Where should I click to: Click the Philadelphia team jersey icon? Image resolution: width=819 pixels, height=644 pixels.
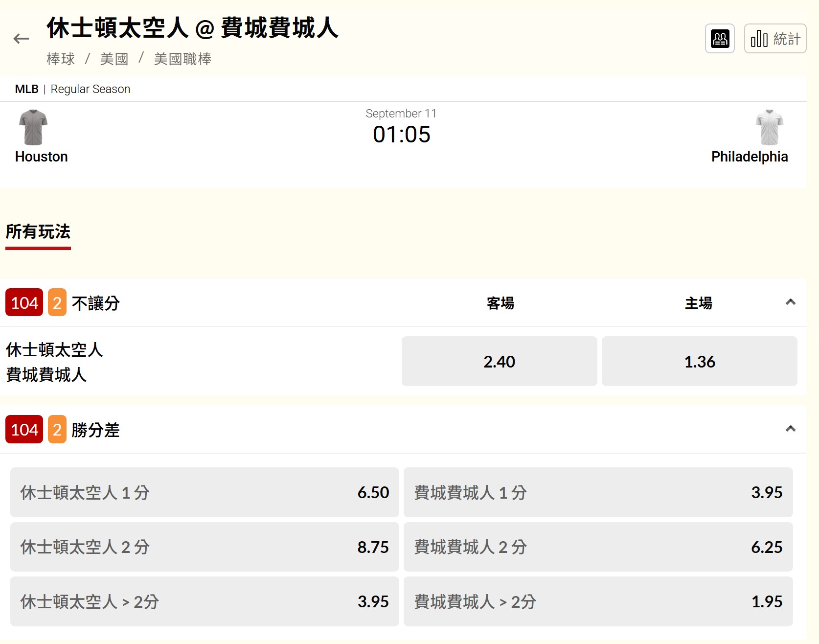[x=769, y=127]
